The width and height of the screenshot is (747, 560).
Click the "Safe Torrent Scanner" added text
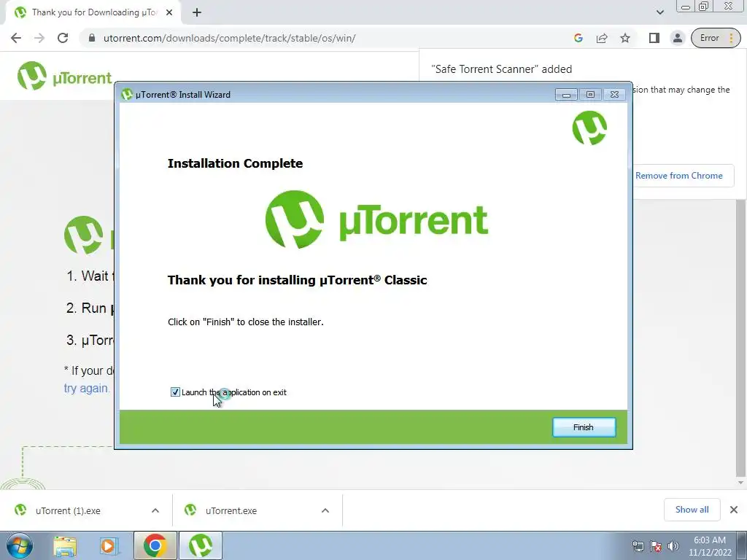point(501,69)
